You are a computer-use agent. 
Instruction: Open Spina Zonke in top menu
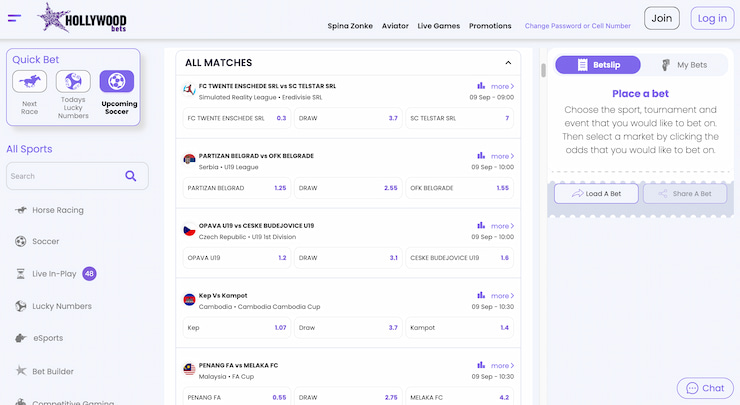350,26
